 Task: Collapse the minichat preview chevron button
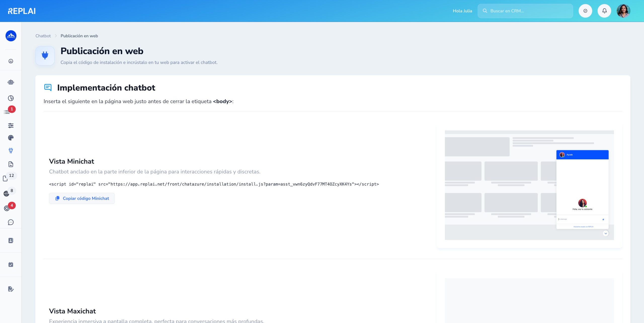606,233
